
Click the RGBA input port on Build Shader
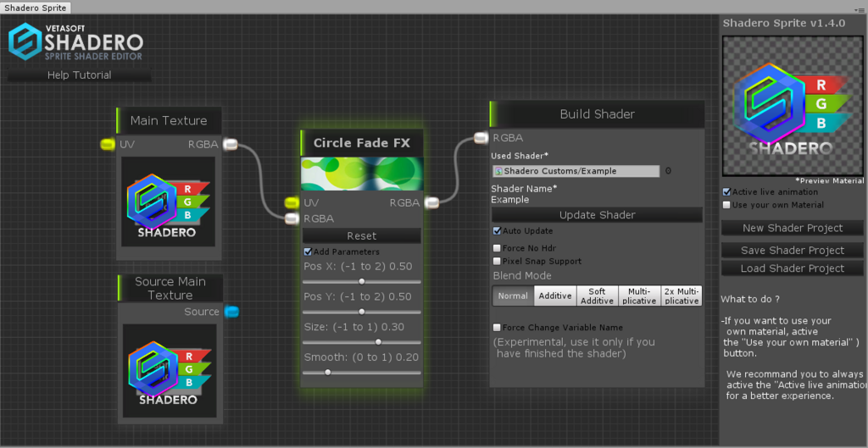coord(481,138)
